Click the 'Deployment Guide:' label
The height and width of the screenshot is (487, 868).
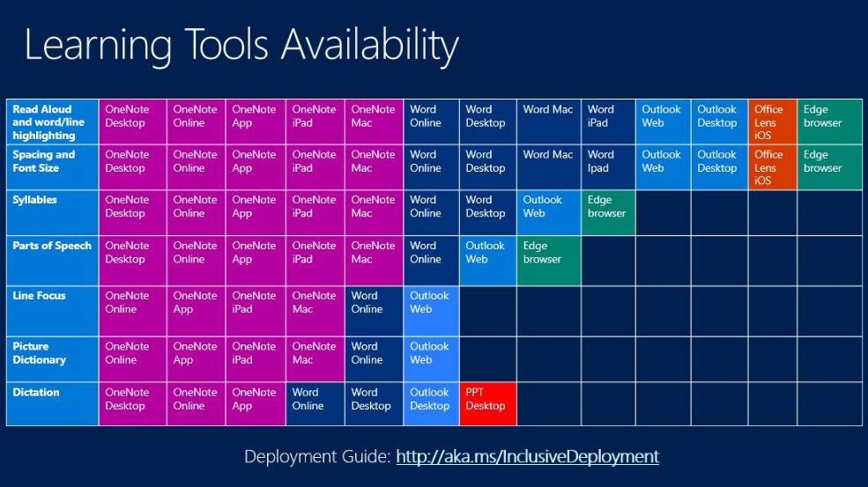tap(318, 456)
